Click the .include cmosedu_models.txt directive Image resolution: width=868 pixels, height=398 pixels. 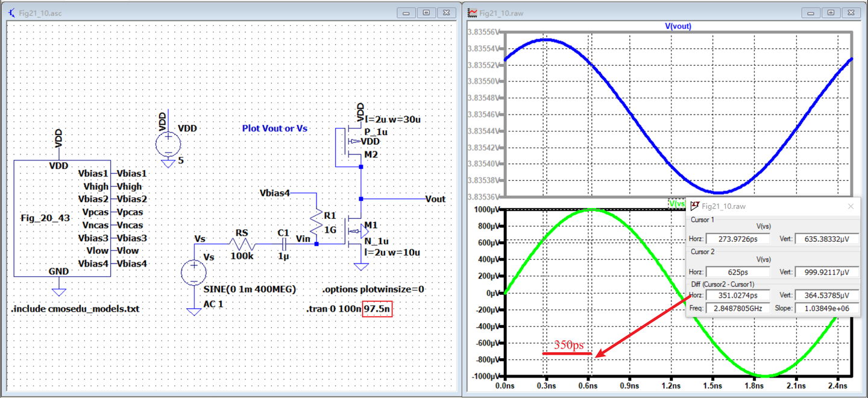[75, 309]
